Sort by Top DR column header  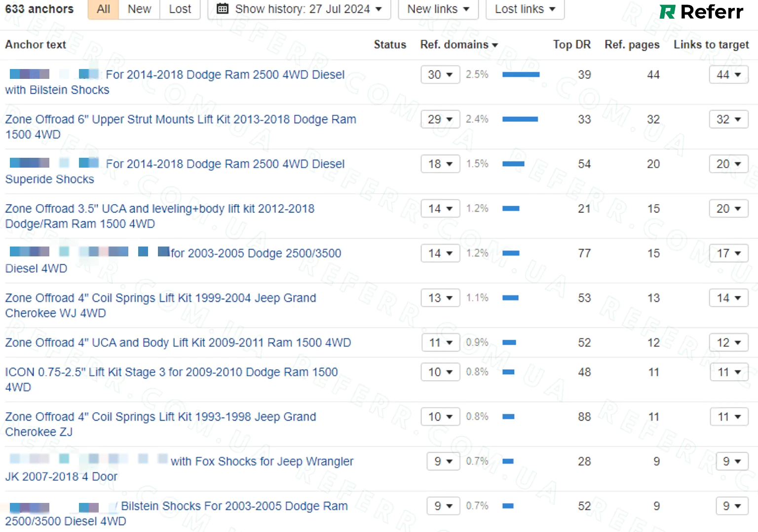(571, 44)
